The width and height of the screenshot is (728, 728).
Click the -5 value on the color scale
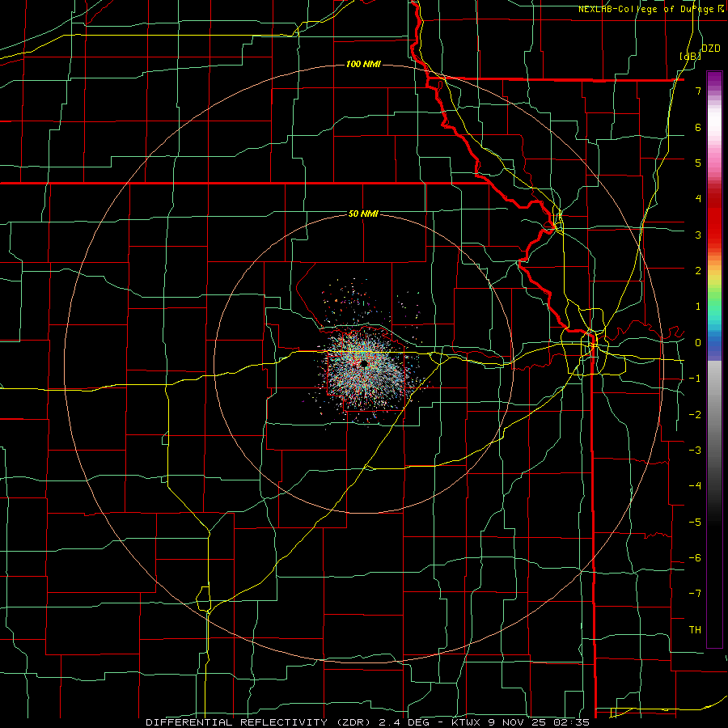tap(695, 523)
